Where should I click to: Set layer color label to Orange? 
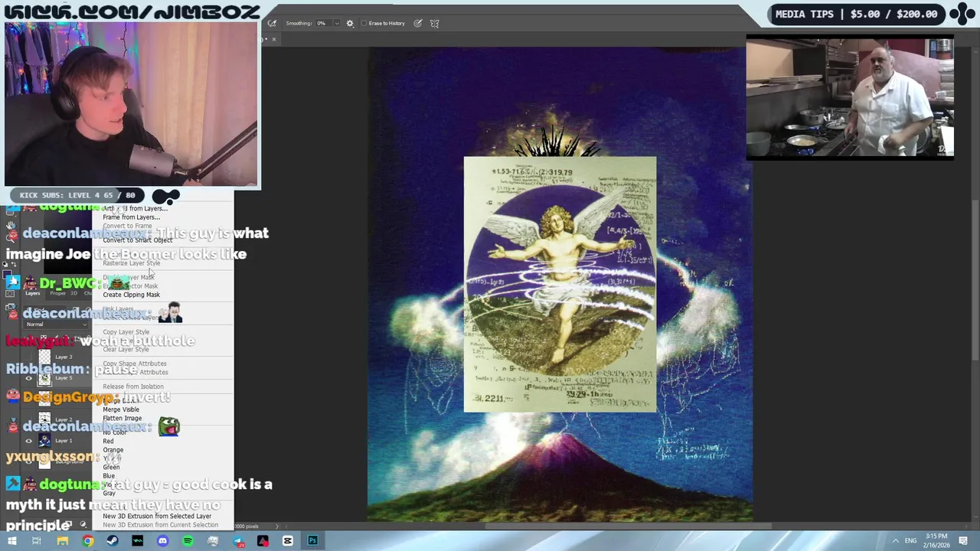click(x=113, y=450)
